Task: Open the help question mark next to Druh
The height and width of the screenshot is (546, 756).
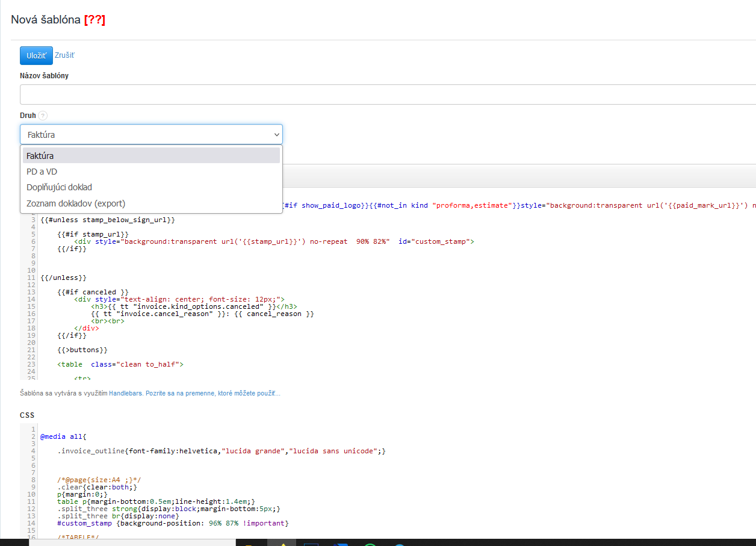Action: [42, 116]
